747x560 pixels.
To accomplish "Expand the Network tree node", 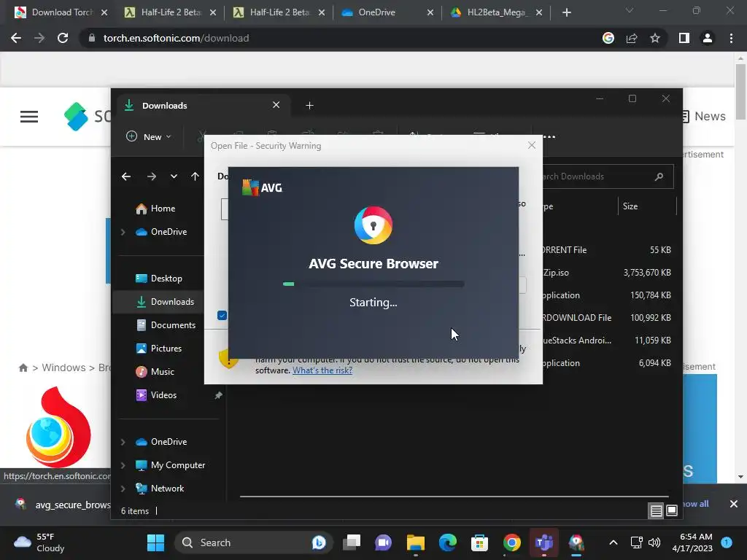I will [x=123, y=489].
